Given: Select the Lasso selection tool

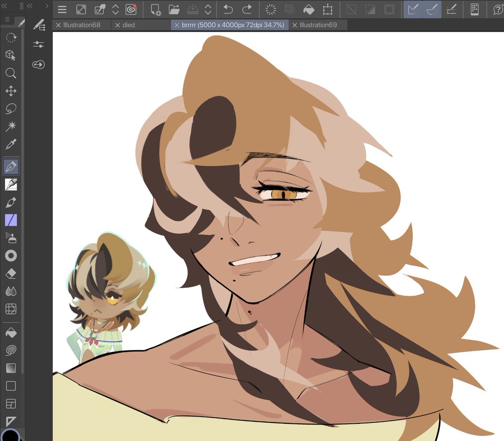Looking at the screenshot, I should click(x=11, y=108).
